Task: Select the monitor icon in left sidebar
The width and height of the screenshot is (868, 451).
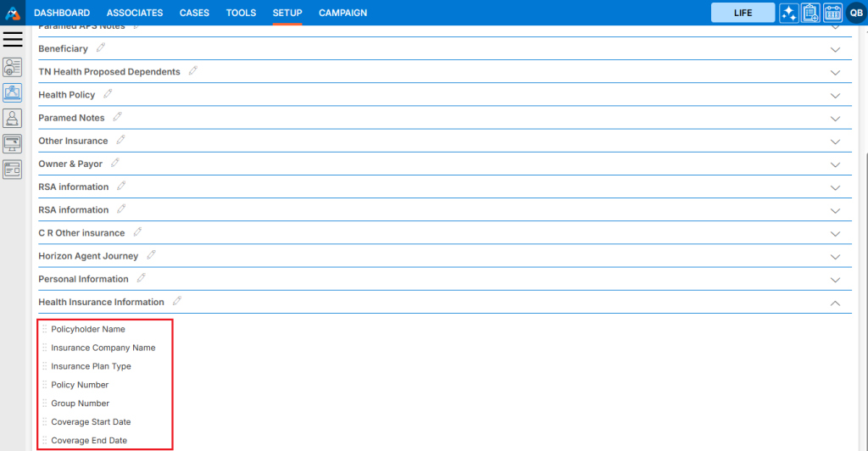Action: [13, 143]
